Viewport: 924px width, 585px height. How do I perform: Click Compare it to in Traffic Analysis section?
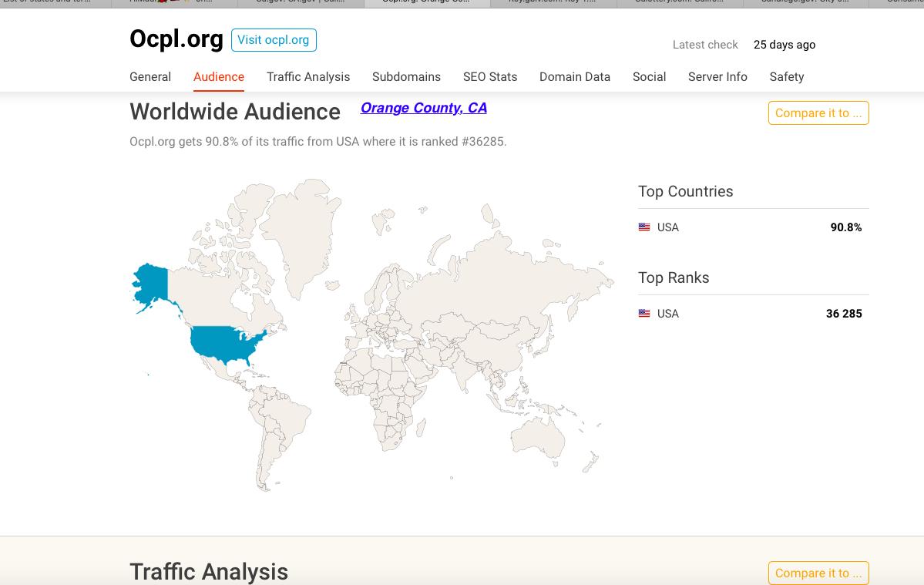coord(818,573)
